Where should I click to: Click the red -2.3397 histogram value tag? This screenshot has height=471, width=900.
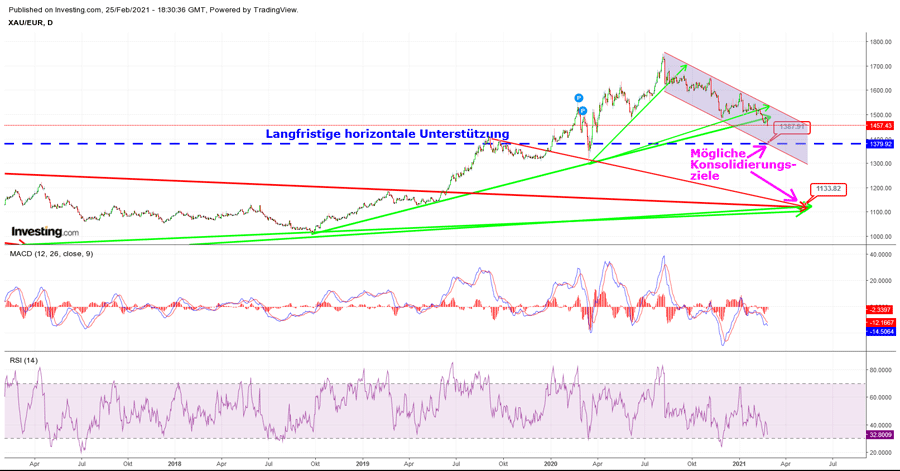click(880, 310)
